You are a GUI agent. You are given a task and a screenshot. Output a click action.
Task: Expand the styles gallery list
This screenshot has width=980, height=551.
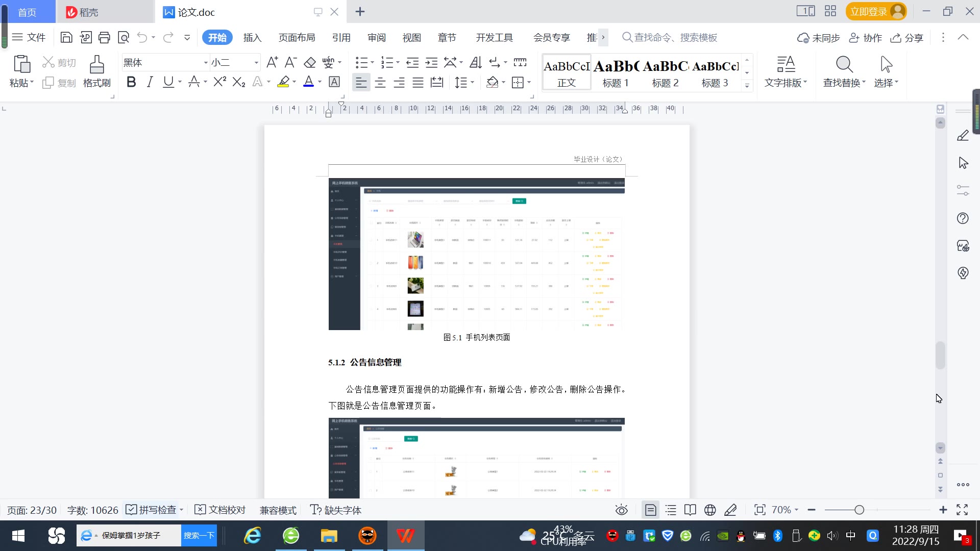pyautogui.click(x=747, y=85)
